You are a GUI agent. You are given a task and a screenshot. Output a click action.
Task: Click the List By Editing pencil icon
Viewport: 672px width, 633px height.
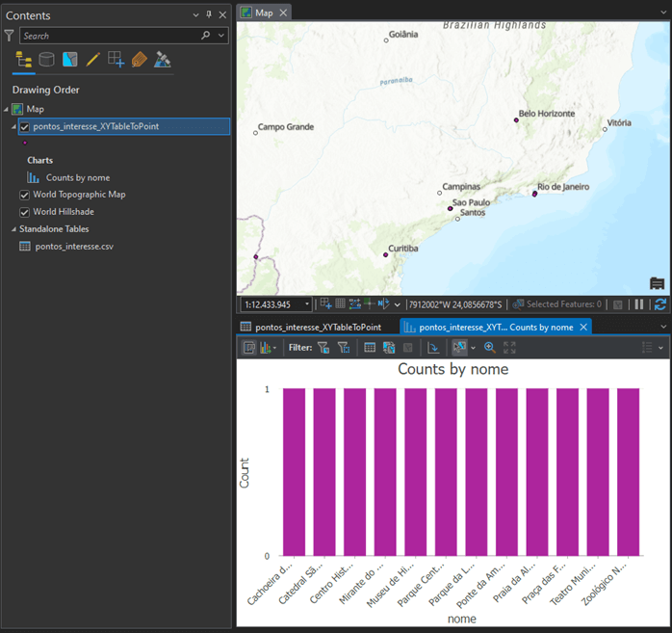(x=92, y=60)
